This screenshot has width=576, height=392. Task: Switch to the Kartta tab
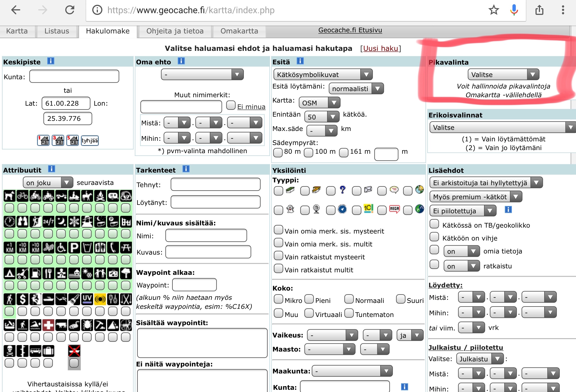tap(17, 31)
